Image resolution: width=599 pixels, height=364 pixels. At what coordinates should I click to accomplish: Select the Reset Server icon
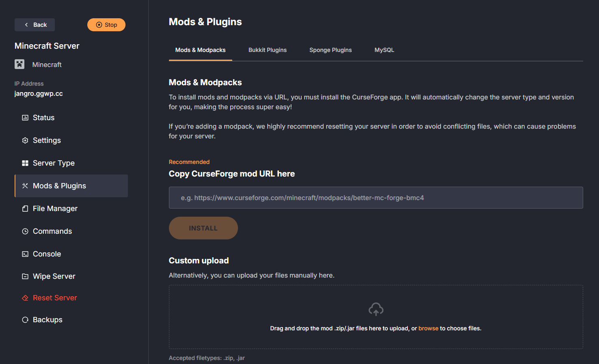25,297
